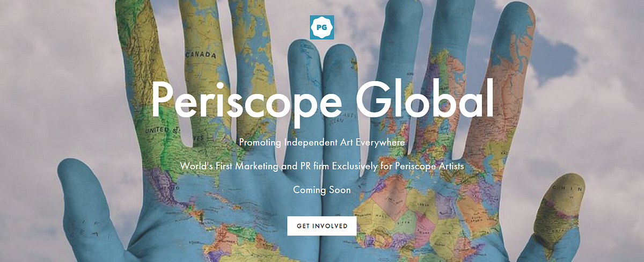The height and width of the screenshot is (262, 644).
Task: Click the 'World's First Marketing and PR firm' line
Action: click(x=322, y=166)
